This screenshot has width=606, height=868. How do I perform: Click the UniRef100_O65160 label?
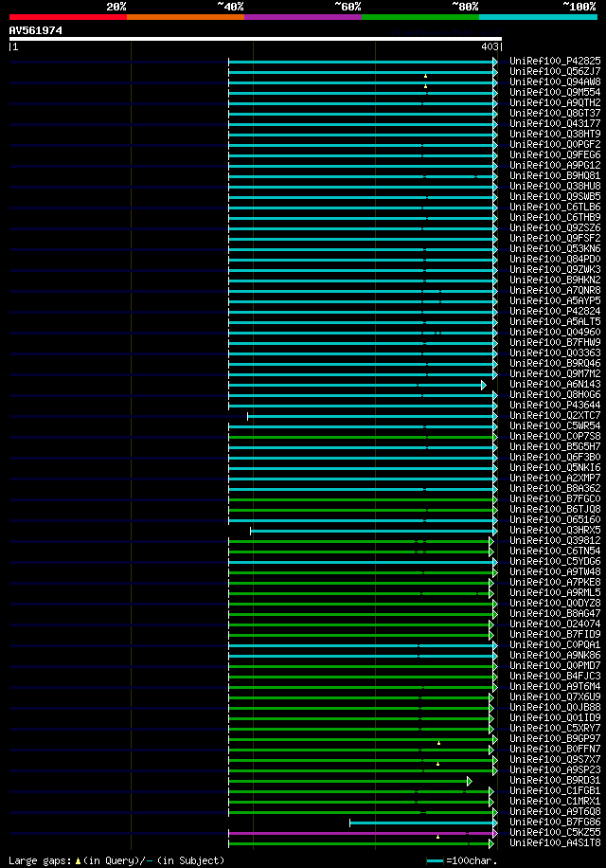click(555, 520)
